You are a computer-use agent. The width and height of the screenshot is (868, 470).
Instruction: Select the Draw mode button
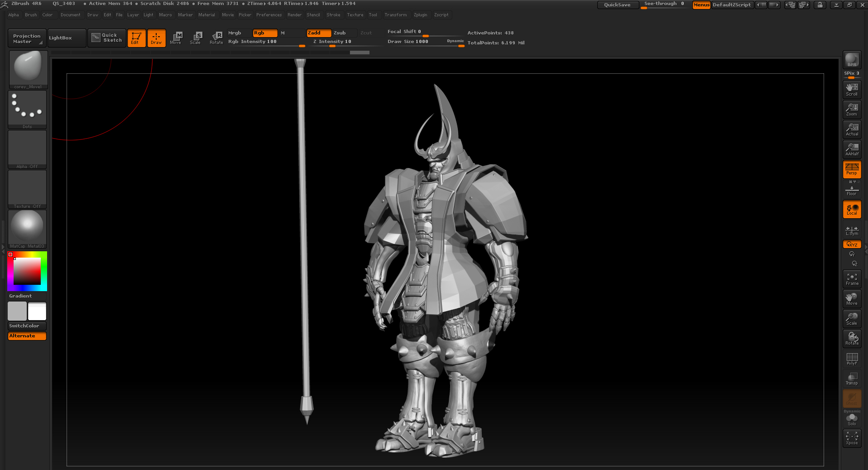tap(156, 38)
